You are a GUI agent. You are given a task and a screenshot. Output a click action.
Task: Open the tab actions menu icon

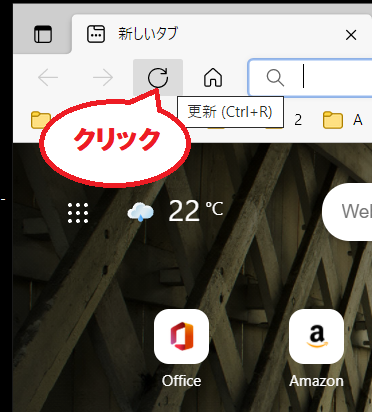43,34
